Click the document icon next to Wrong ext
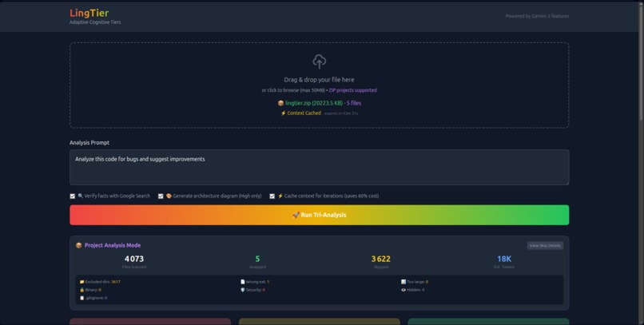644x325 pixels. point(243,282)
